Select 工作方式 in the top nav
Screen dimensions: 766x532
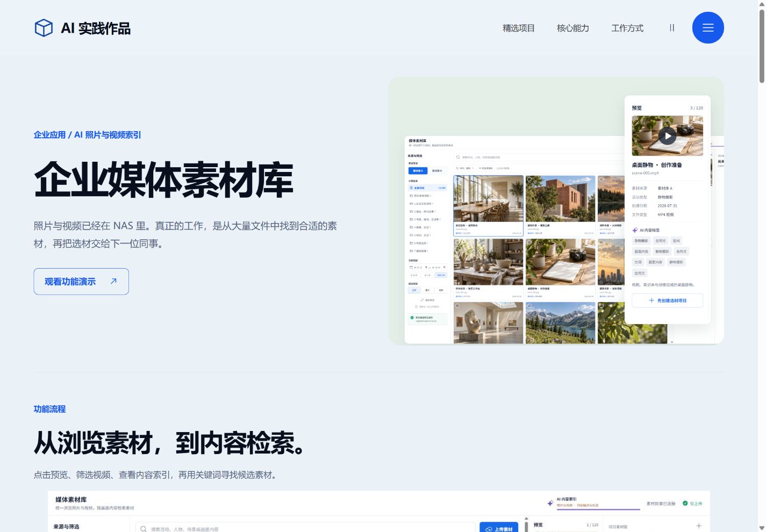coord(627,28)
